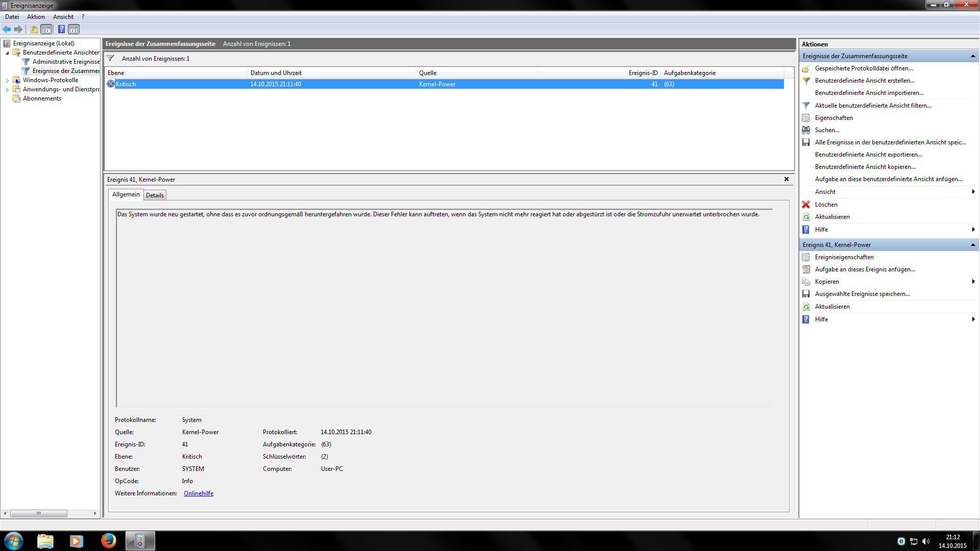Viewport: 980px width, 551px height.
Task: Open Firefox from the taskbar
Action: (108, 541)
